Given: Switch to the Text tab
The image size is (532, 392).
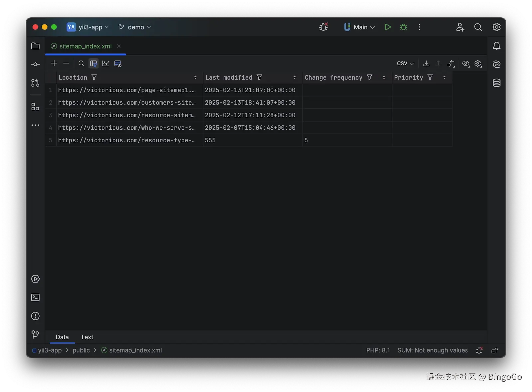Looking at the screenshot, I should pos(87,337).
